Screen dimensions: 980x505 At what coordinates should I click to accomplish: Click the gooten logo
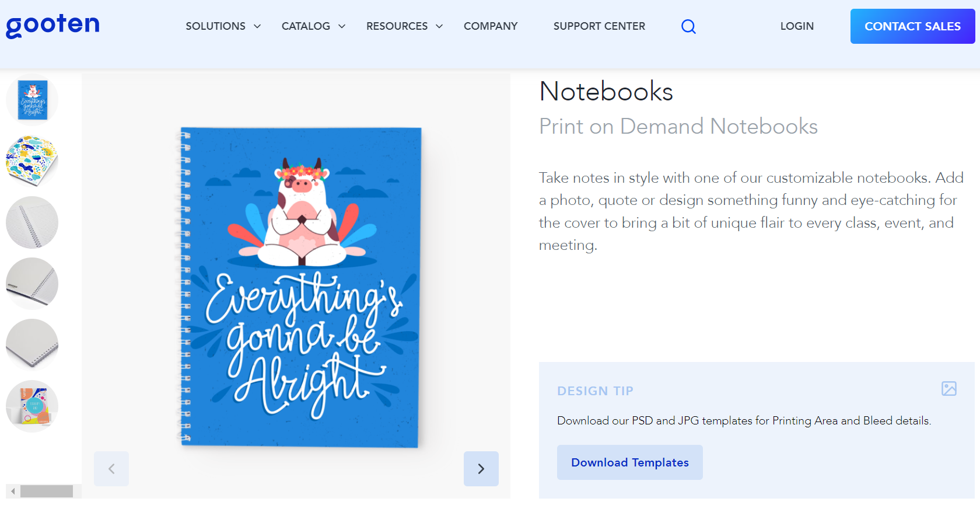pos(52,25)
